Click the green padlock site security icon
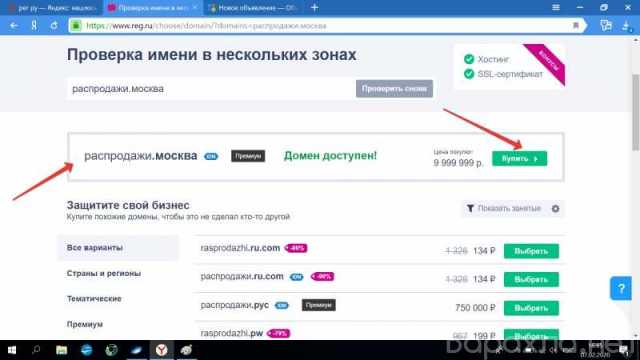 [x=76, y=26]
